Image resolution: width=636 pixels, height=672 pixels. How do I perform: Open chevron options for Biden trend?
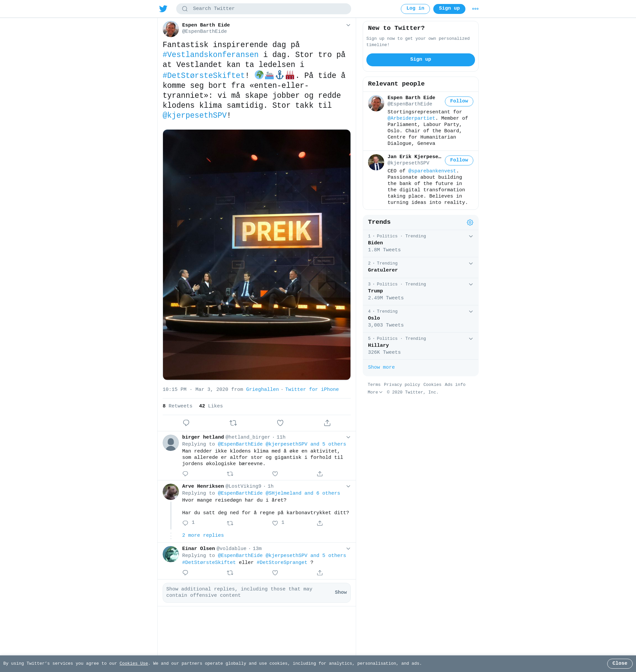[471, 236]
